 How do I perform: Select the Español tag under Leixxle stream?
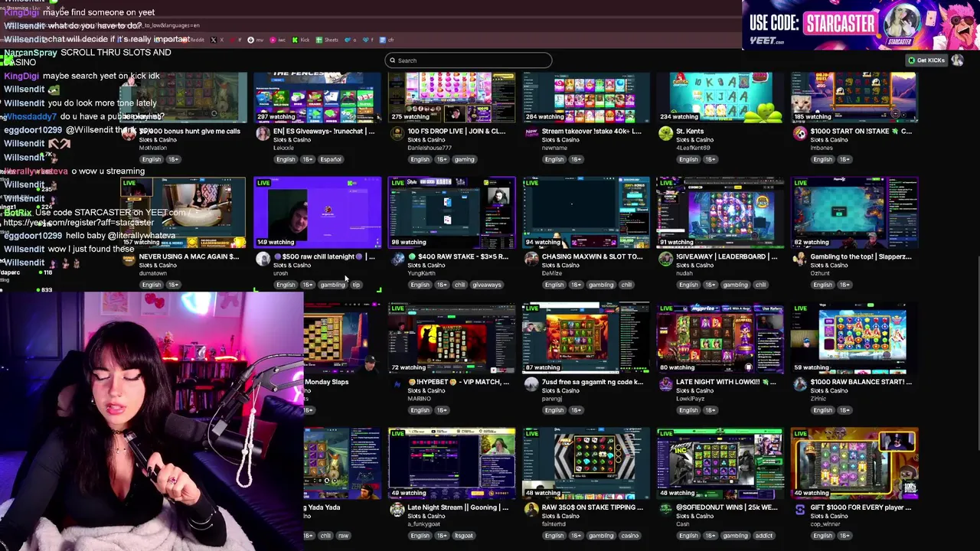tap(331, 159)
